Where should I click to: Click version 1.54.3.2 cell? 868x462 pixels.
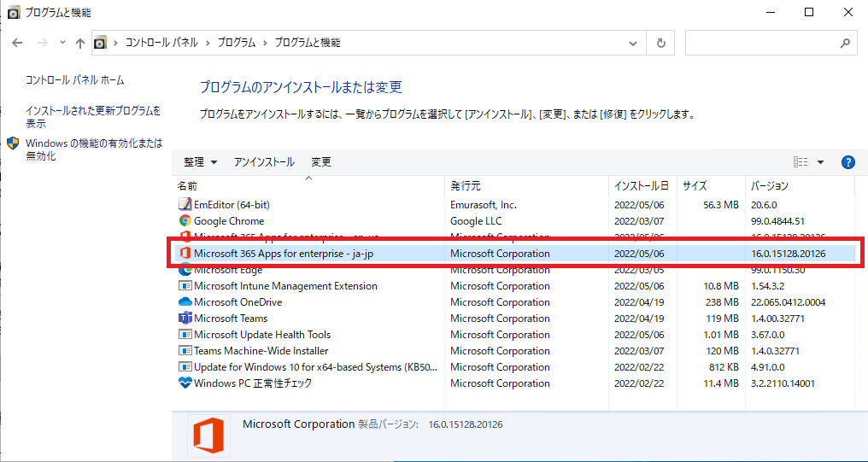pos(767,286)
